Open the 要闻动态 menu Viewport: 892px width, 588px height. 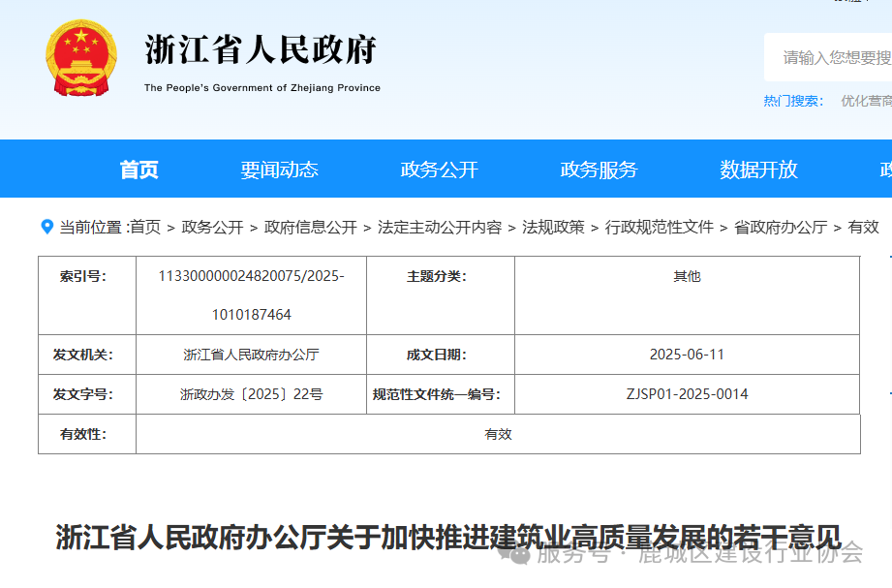click(x=279, y=169)
